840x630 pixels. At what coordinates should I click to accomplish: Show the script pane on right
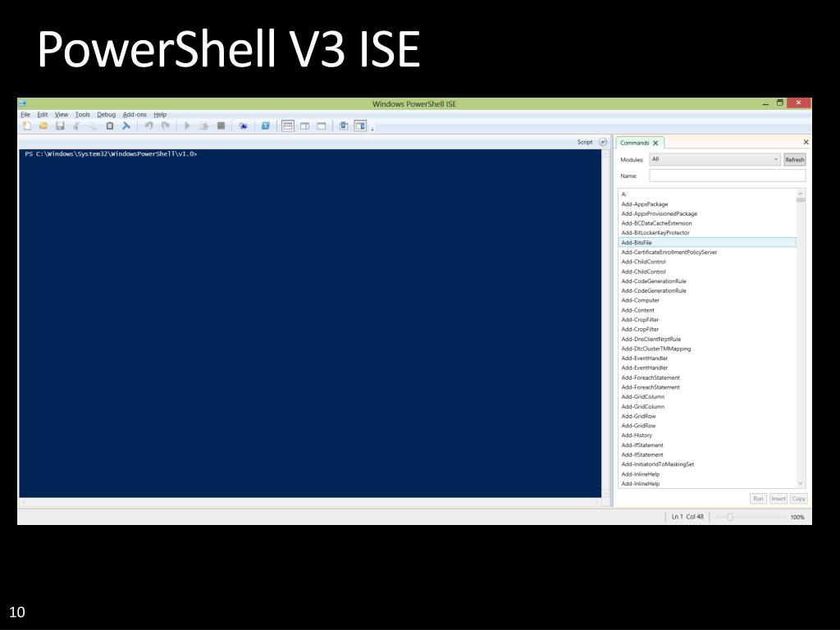pos(304,126)
